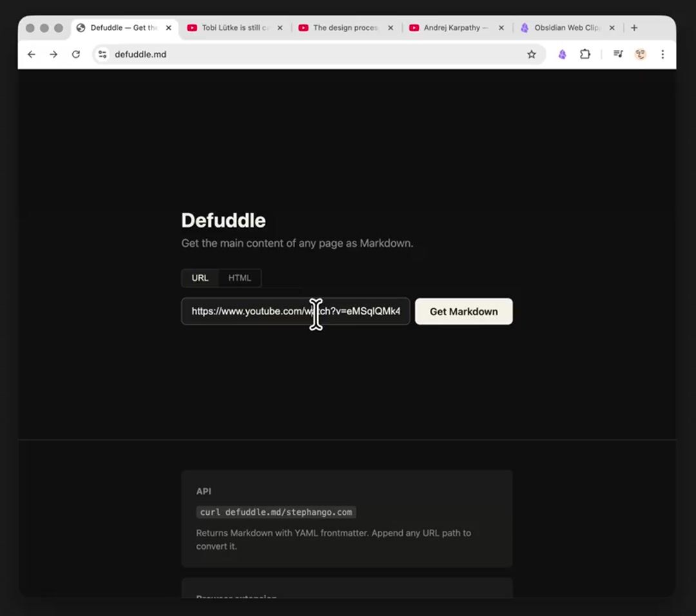Click 'Returns Markdown with YAML frontmatter' description
696x616 pixels.
click(333, 539)
